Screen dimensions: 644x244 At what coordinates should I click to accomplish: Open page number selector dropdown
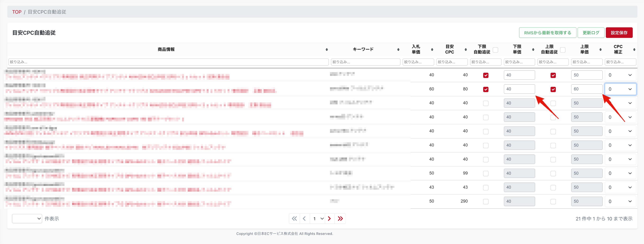click(x=318, y=219)
